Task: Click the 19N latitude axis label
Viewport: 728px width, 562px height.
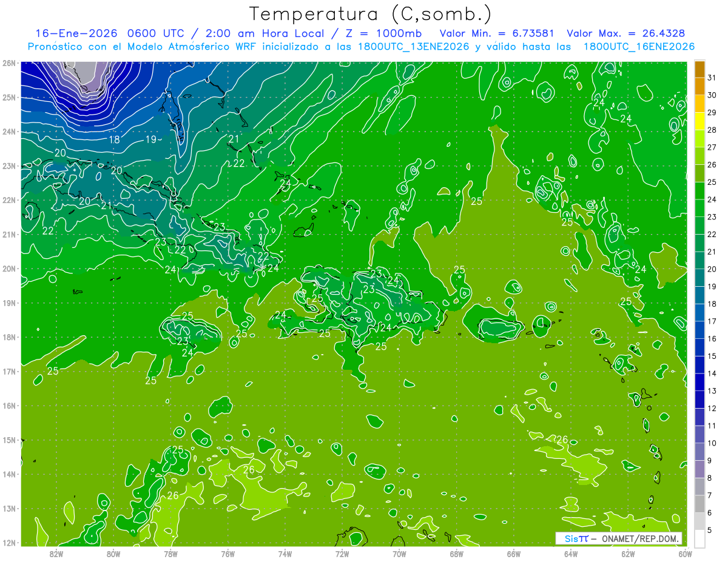Action: click(9, 303)
